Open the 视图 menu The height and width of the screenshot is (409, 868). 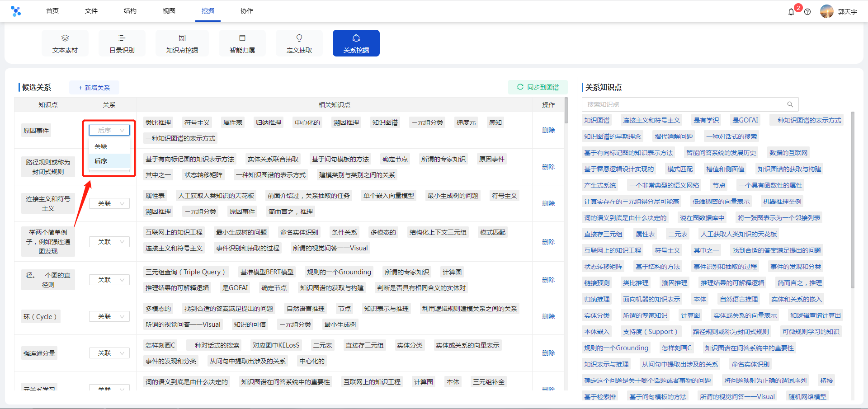[x=169, y=11]
